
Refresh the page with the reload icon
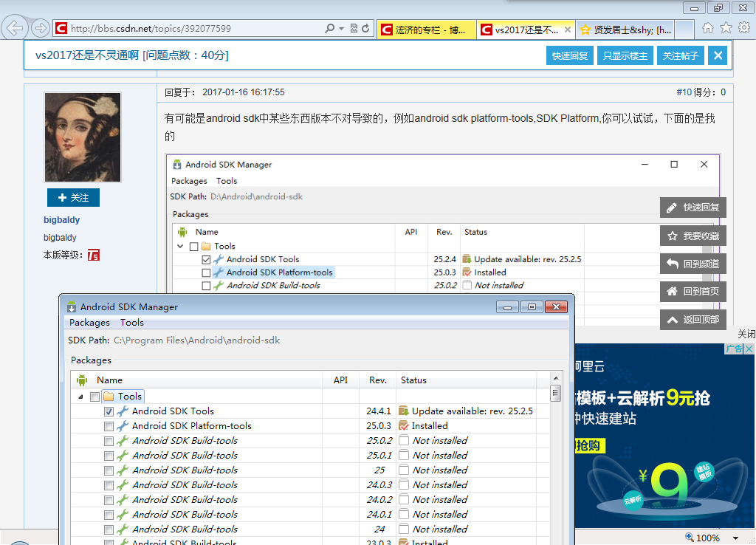365,29
